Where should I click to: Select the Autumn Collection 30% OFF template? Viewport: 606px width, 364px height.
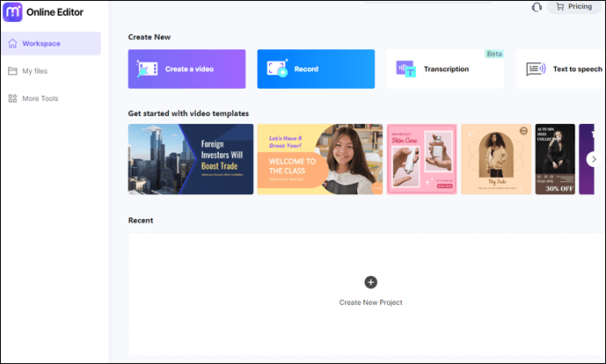[x=555, y=159]
